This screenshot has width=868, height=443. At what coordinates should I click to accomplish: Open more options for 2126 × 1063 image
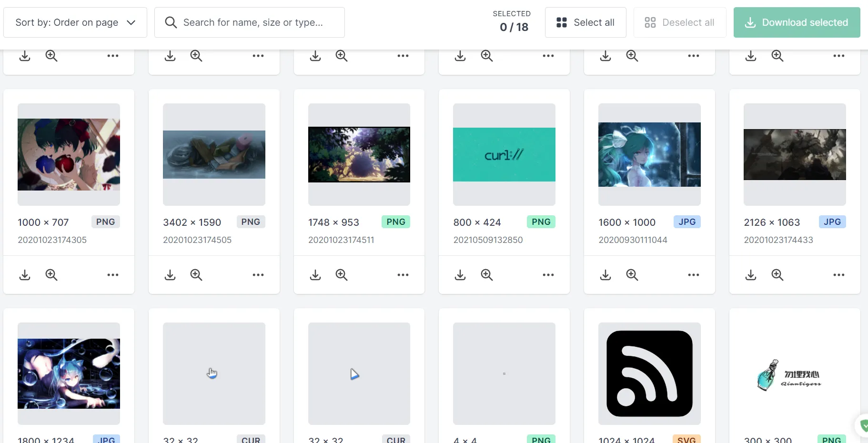[x=839, y=275]
